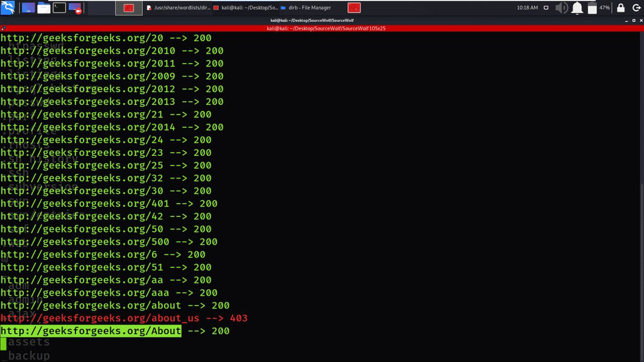Select the red window button beside the recorder launcher
This screenshot has height=362, width=644.
click(x=129, y=8)
